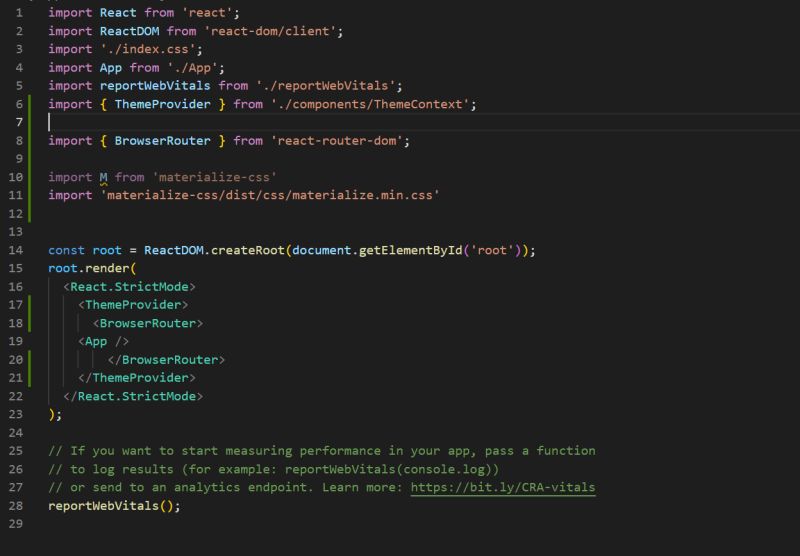Click line number 14 in the gutter
This screenshot has width=800, height=556.
16,250
